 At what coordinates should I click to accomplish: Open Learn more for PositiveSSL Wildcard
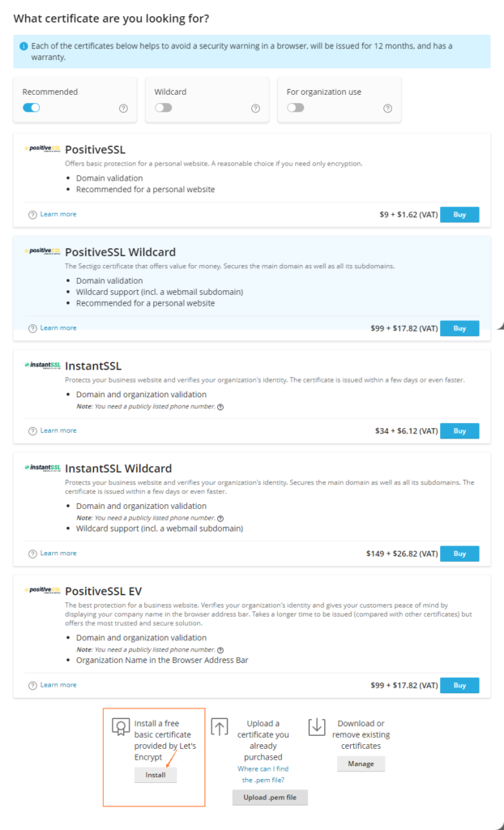pos(58,328)
